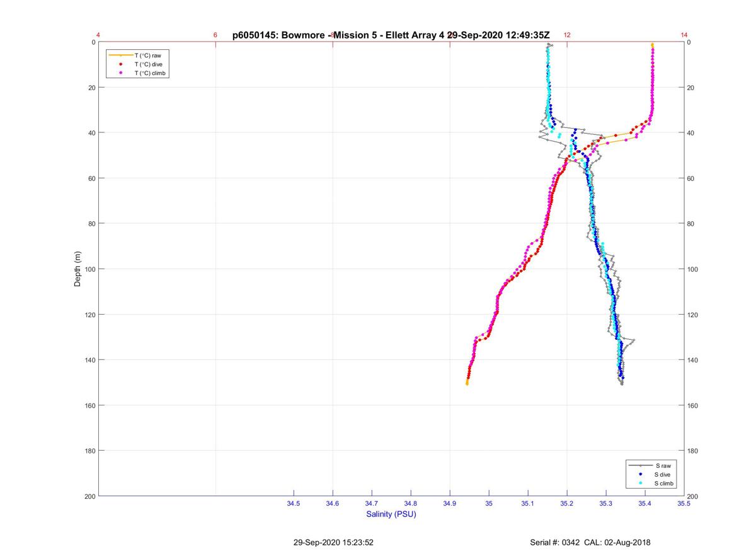Click the 34.7 salinity tick label
This screenshot has height=558, width=756.
point(372,503)
